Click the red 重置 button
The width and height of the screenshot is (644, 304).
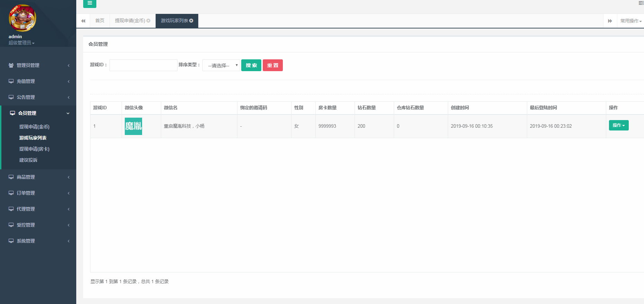(272, 65)
